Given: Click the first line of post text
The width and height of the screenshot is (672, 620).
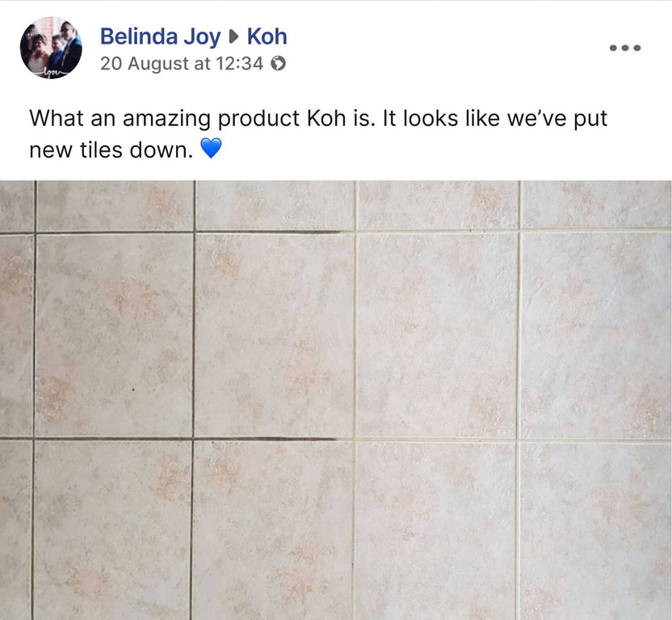Looking at the screenshot, I should 318,118.
